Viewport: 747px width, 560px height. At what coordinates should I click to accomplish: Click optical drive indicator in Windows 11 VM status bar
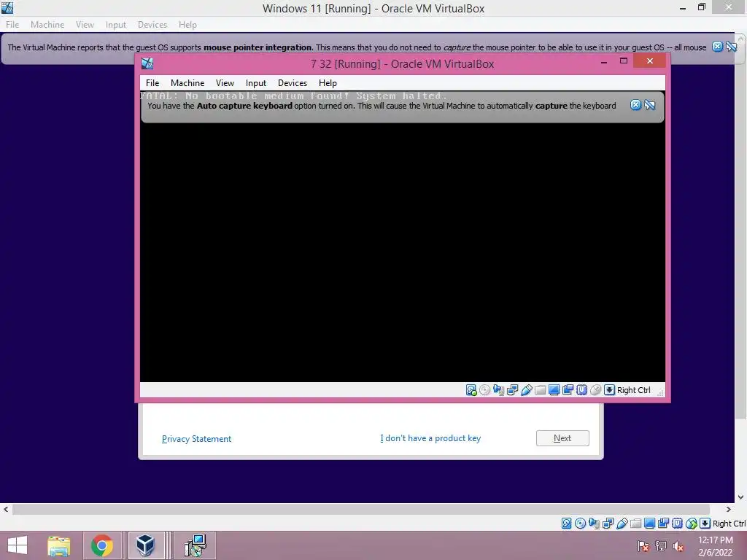[580, 524]
